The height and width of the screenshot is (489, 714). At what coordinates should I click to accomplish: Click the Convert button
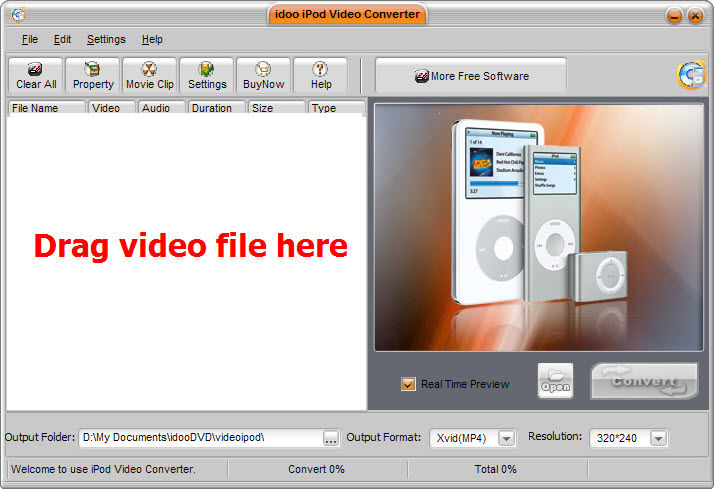[x=644, y=381]
